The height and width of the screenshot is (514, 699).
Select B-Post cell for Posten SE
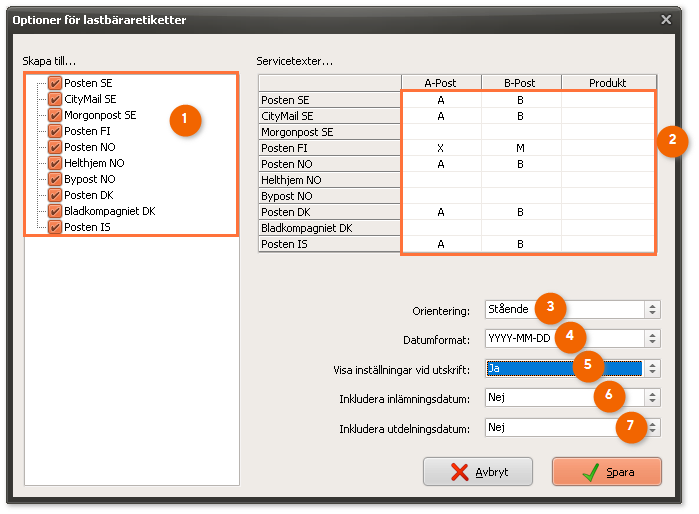(x=521, y=100)
